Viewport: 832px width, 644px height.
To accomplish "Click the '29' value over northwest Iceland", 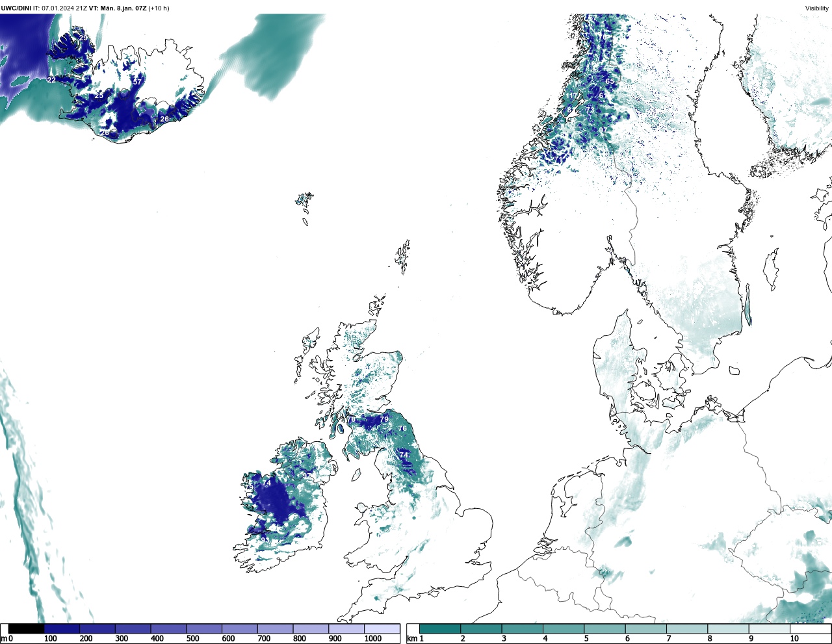I will [x=84, y=38].
